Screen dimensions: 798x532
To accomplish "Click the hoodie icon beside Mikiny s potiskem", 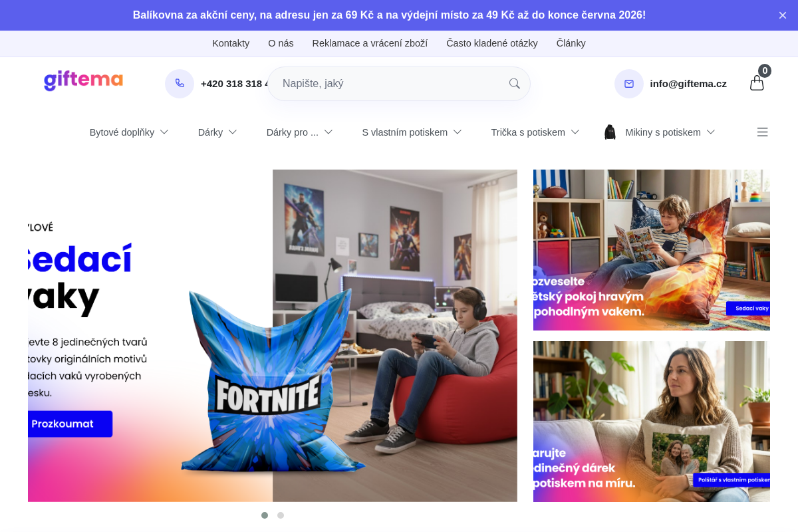I will [610, 132].
